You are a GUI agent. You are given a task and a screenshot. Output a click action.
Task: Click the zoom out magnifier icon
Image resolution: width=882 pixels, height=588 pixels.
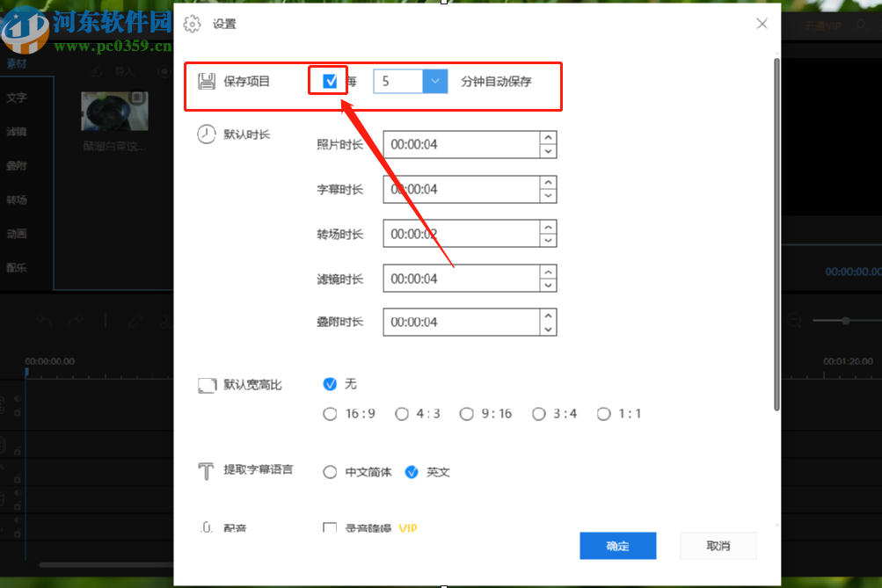(x=794, y=321)
